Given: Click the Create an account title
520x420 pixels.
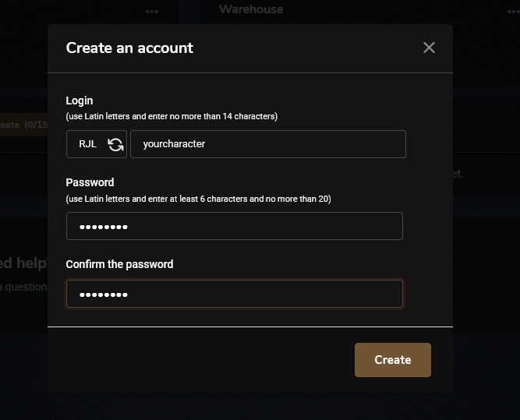Looking at the screenshot, I should pos(129,48).
